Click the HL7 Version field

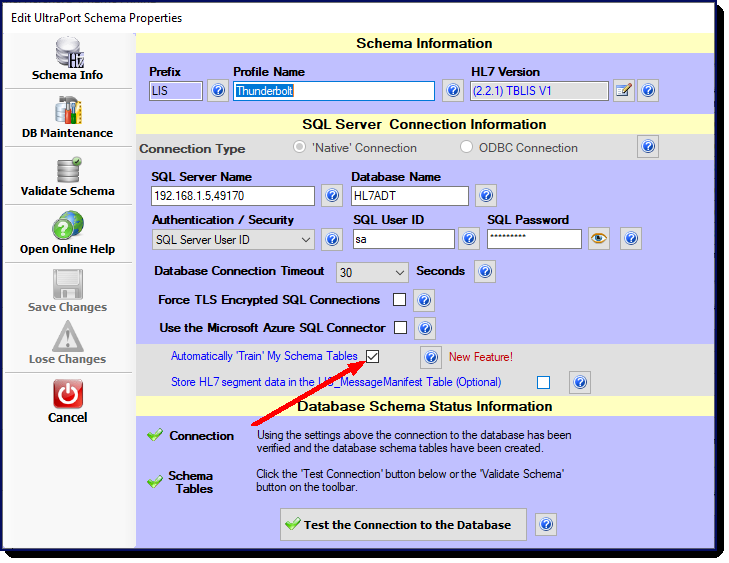click(539, 91)
